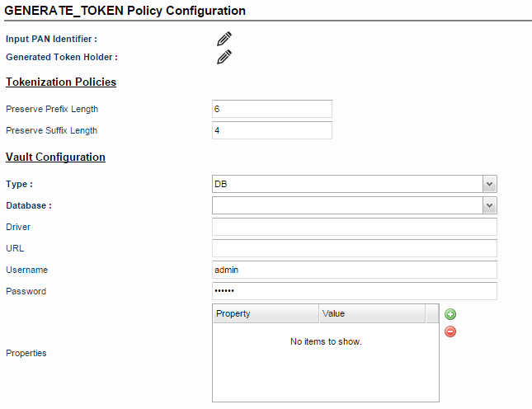The image size is (532, 409).
Task: Click the narrow blank header column after Value
Action: point(432,313)
